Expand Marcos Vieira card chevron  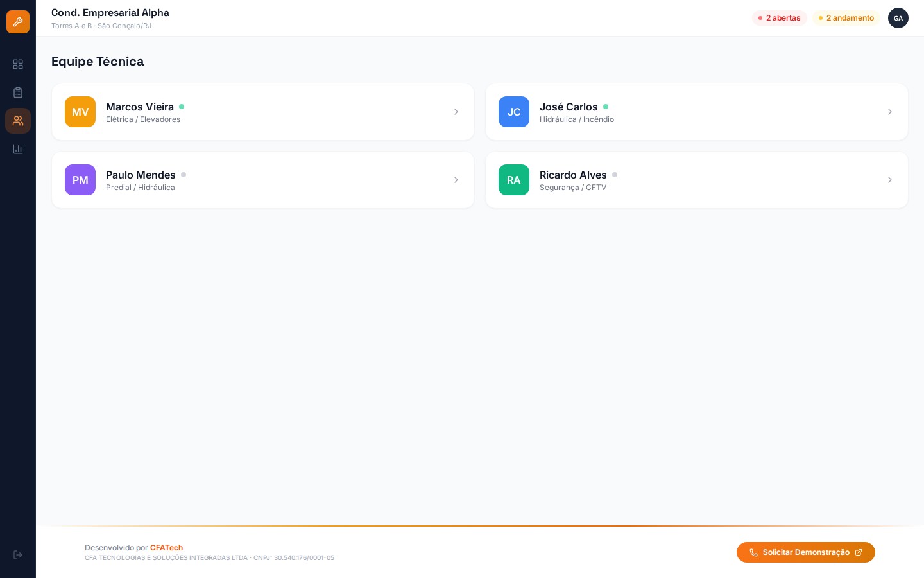click(456, 112)
